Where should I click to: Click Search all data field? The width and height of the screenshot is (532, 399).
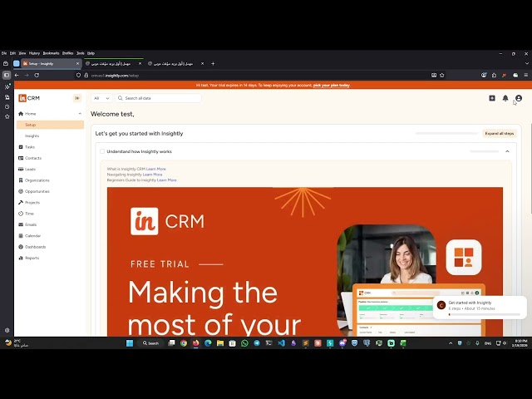[x=159, y=98]
